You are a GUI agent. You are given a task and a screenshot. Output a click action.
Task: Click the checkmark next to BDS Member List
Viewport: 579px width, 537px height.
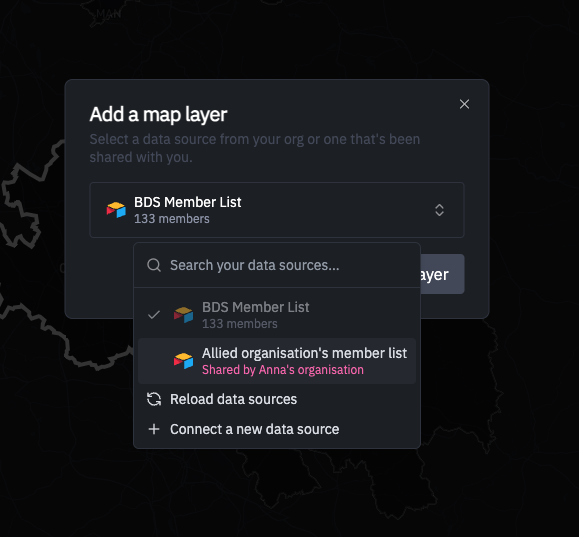click(154, 315)
